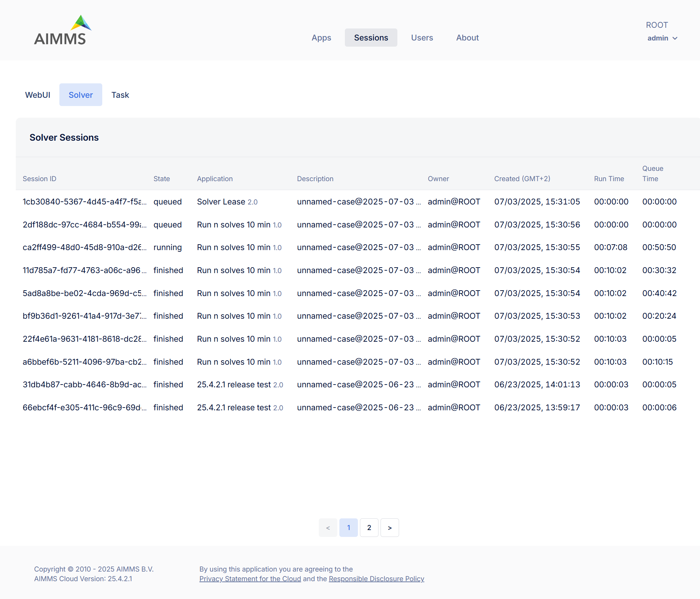Image resolution: width=700 pixels, height=599 pixels.
Task: Open the Sessions page
Action: 371,38
